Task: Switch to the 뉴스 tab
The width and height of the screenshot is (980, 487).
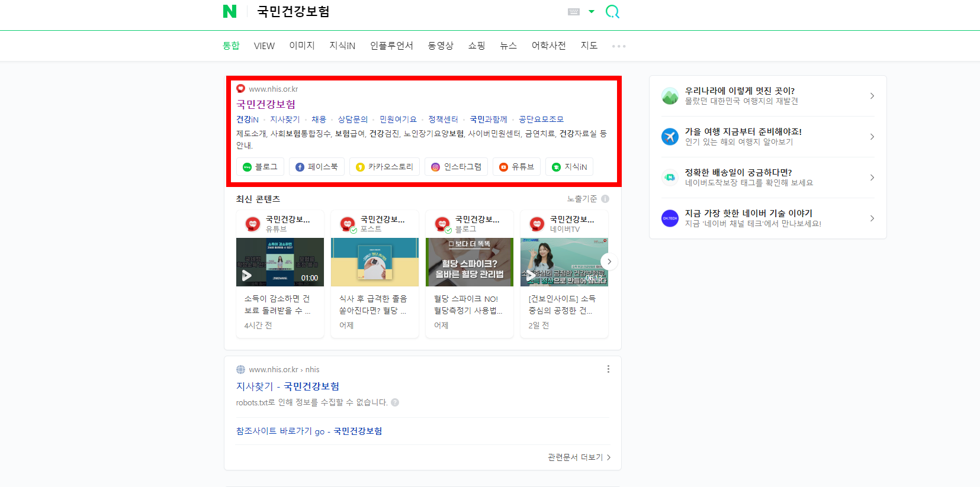Action: [x=508, y=46]
